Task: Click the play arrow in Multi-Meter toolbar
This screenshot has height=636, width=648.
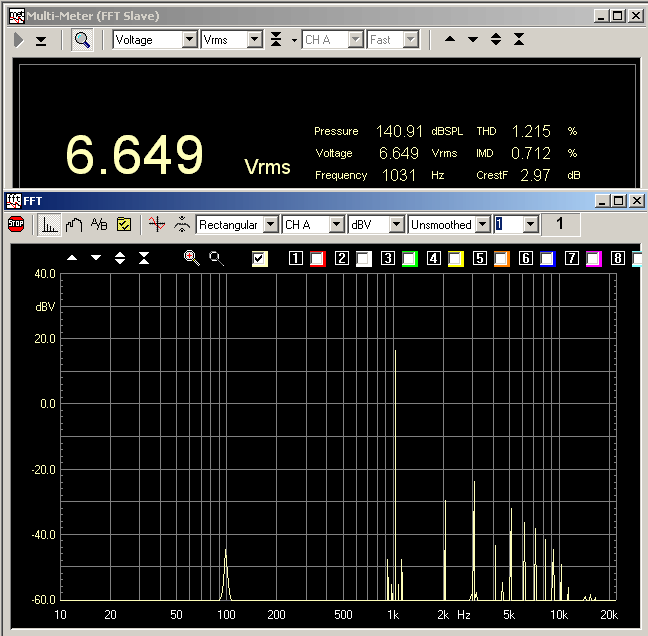Action: coord(19,40)
